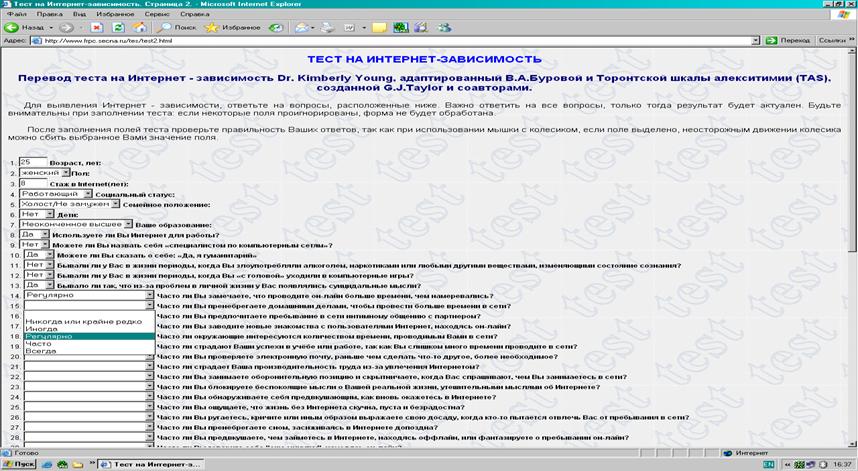This screenshot has width=858, height=471.
Task: Click the page icon in address bar
Action: [37, 40]
